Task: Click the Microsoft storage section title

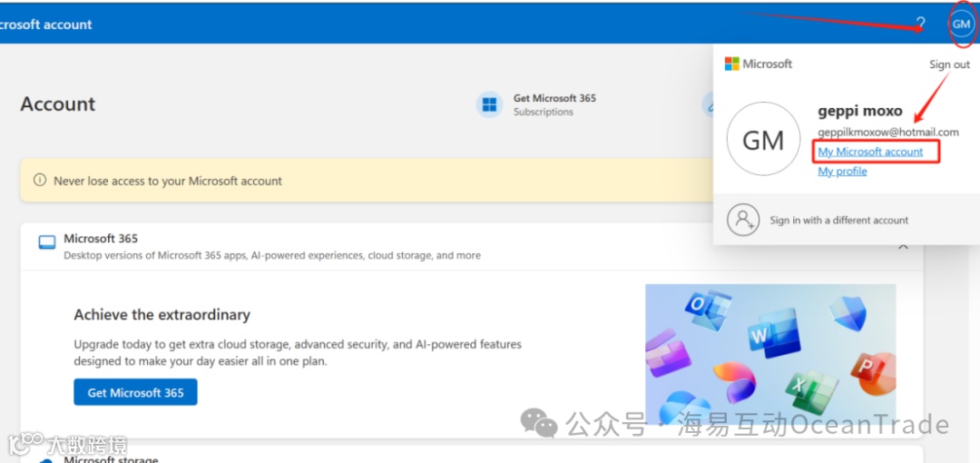Action: point(111,459)
